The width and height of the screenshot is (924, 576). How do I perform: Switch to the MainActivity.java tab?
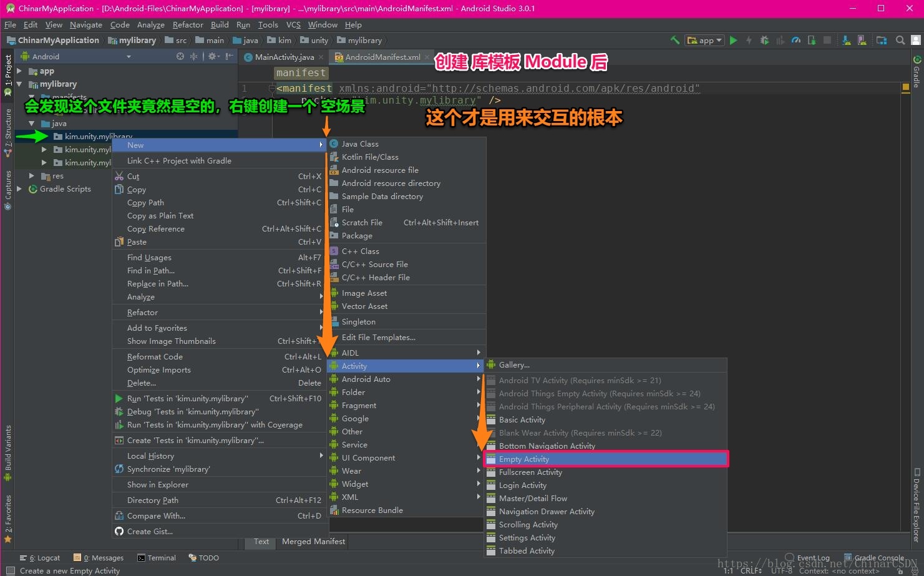(x=284, y=57)
